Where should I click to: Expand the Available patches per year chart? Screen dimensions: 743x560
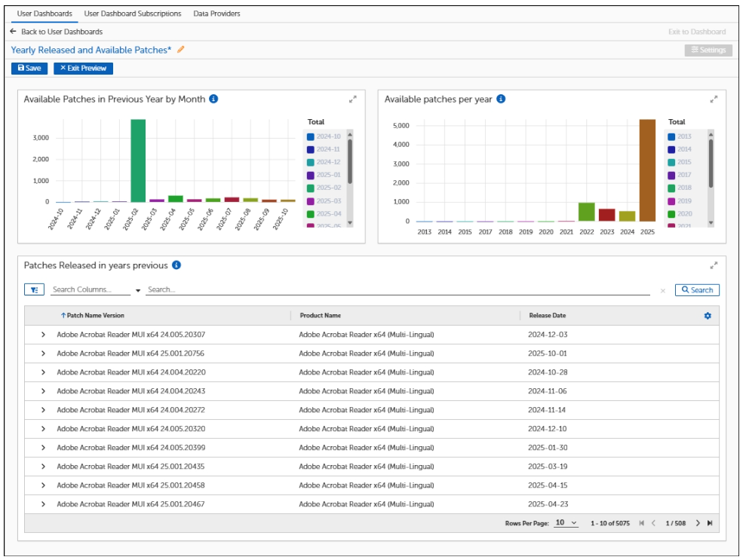714,99
